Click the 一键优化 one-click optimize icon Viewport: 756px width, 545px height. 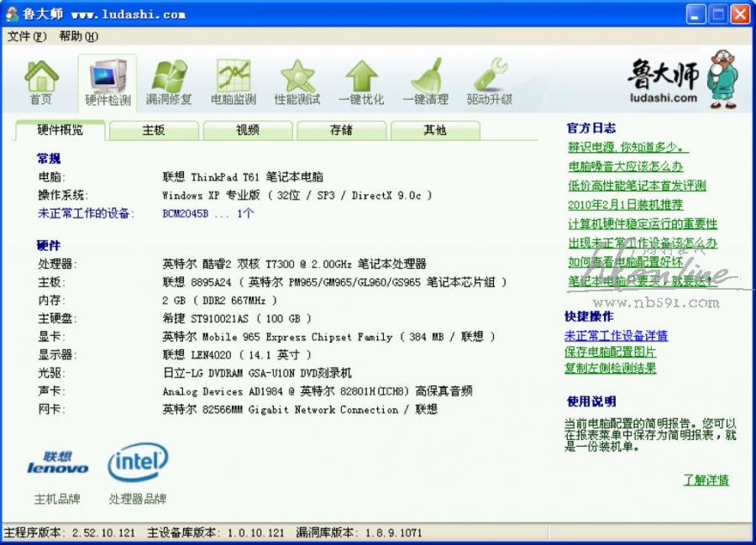(361, 82)
